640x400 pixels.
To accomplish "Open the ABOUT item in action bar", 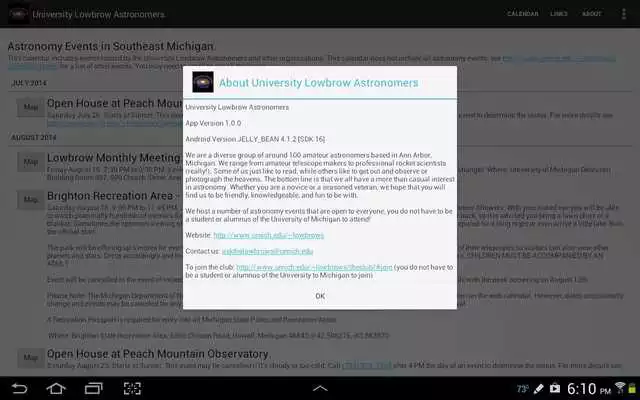I will 591,14.
